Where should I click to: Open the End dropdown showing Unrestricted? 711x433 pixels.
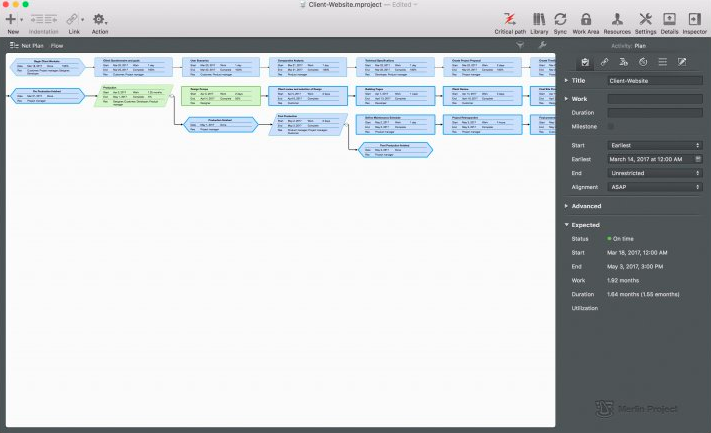(x=655, y=173)
